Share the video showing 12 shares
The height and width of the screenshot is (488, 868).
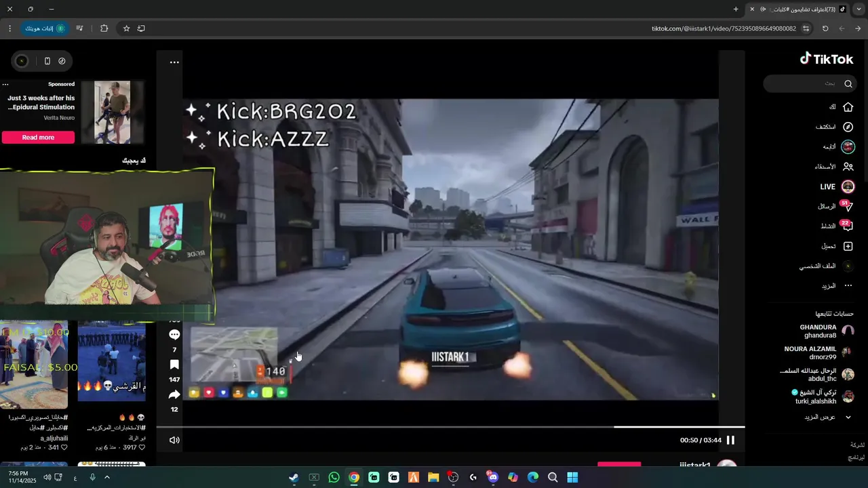coord(174,394)
